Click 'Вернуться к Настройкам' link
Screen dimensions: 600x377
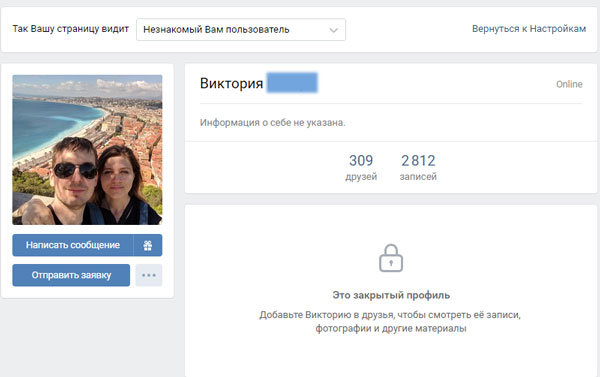[x=529, y=29]
